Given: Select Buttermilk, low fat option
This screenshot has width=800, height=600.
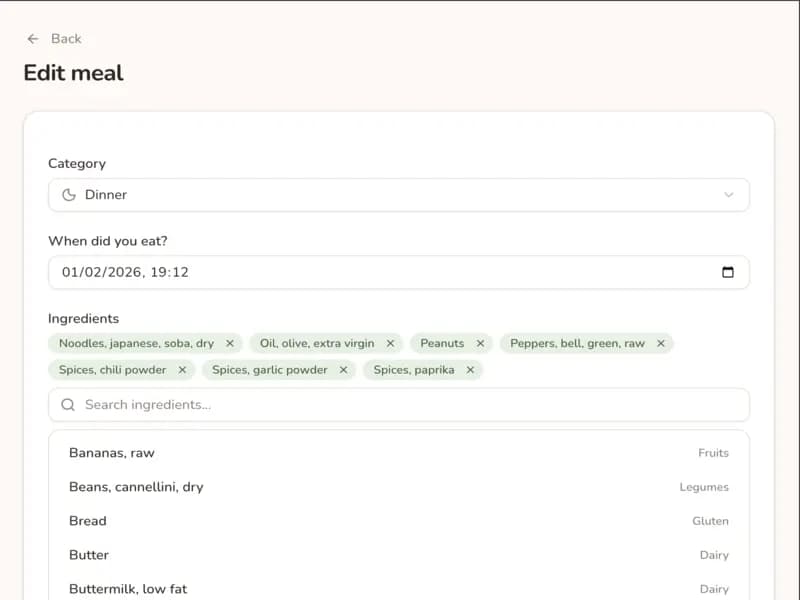Looking at the screenshot, I should point(128,588).
